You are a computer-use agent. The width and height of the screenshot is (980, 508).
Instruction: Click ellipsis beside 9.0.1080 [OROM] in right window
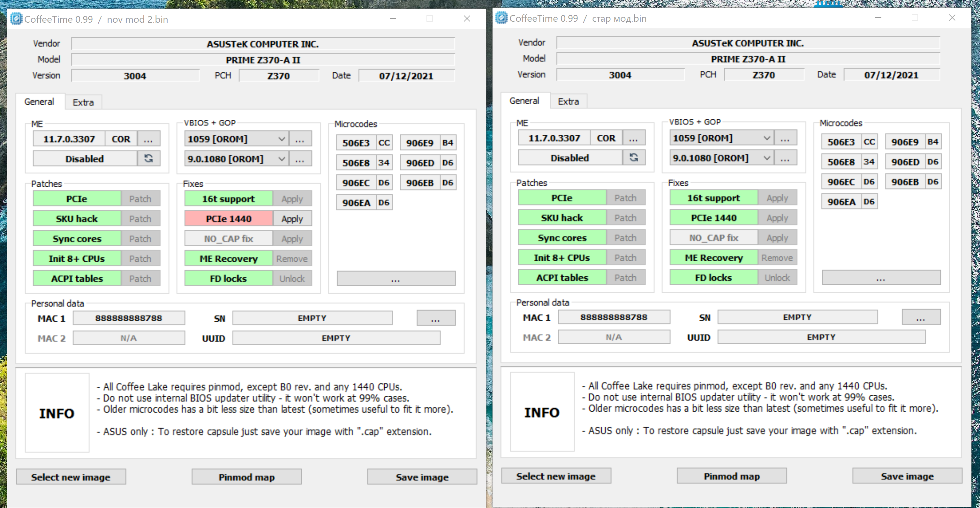tap(785, 158)
